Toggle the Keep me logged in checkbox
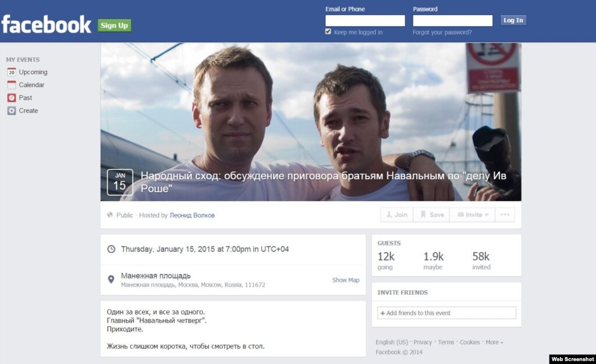This screenshot has width=596, height=364. click(x=328, y=32)
